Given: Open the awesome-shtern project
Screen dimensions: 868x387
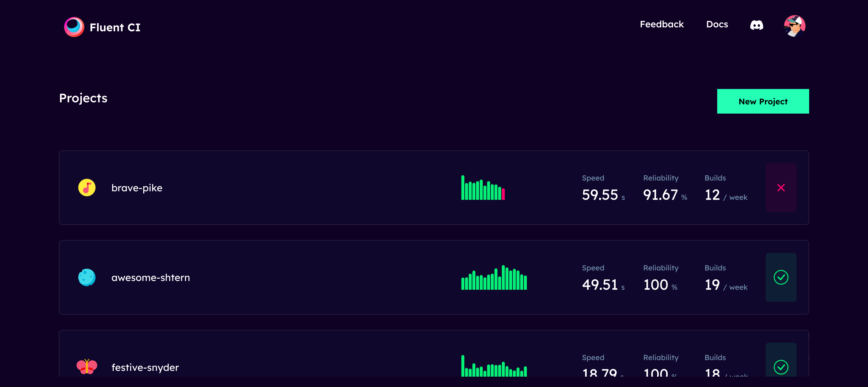Looking at the screenshot, I should [151, 278].
